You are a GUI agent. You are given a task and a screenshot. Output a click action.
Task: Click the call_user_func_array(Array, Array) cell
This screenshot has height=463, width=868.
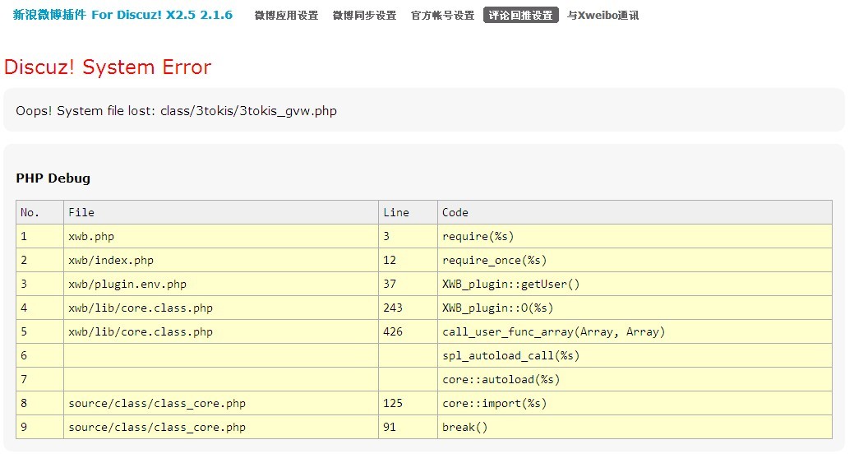(635, 331)
